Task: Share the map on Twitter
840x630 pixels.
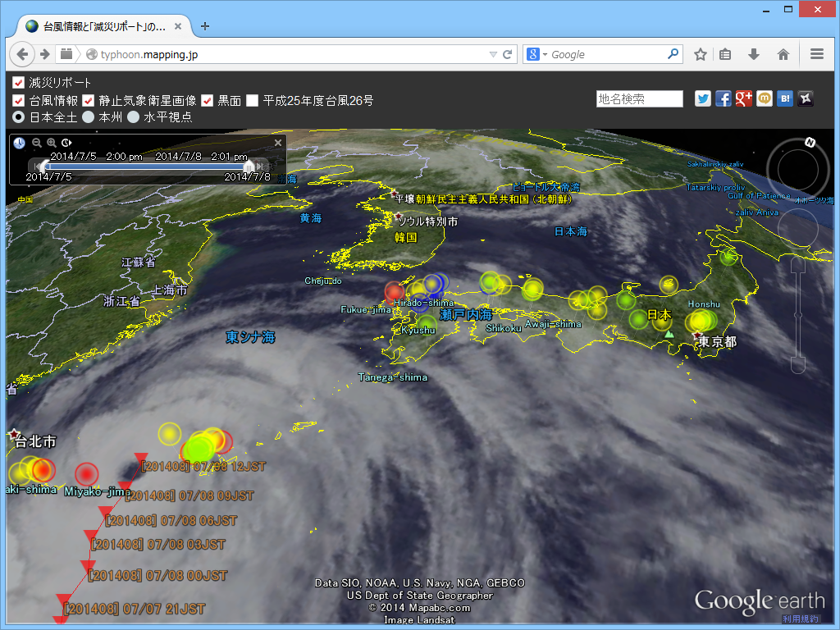Action: point(703,98)
